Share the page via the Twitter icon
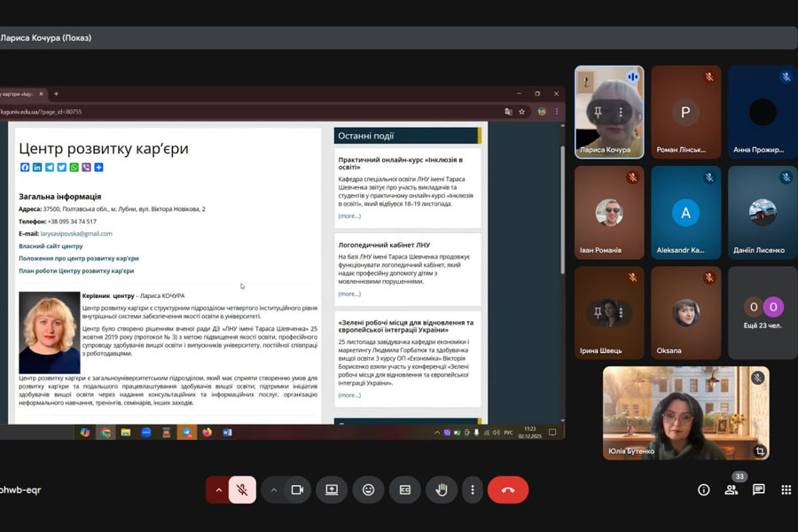Image resolution: width=798 pixels, height=532 pixels. (61, 168)
